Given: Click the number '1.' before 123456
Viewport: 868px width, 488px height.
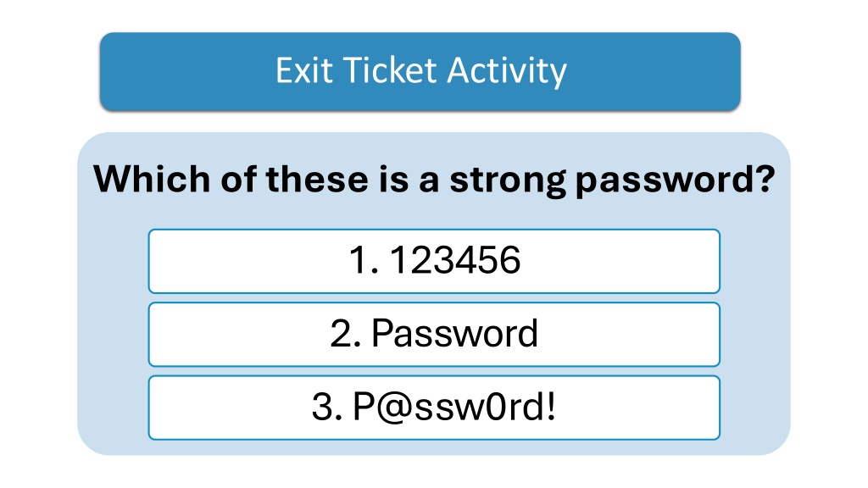Looking at the screenshot, I should 364,260.
